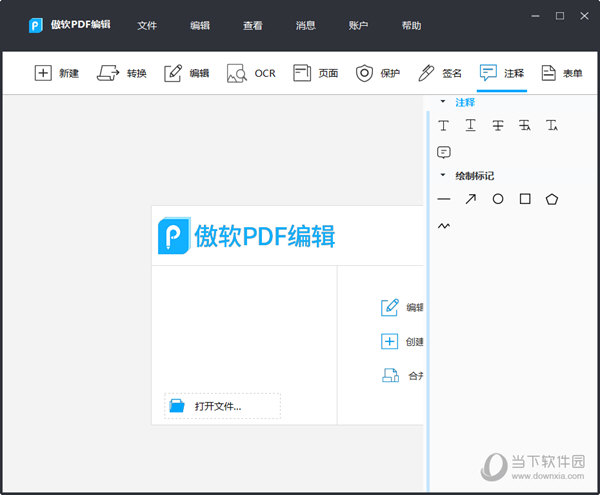The image size is (600, 495).
Task: Click the 保护 (Protect) shield icon
Action: (364, 73)
